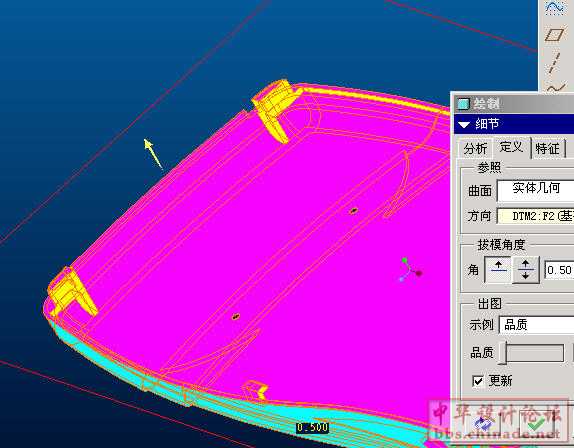This screenshot has width=574, height=448.
Task: Click the yellow direction arrow in viewport
Action: click(x=153, y=154)
